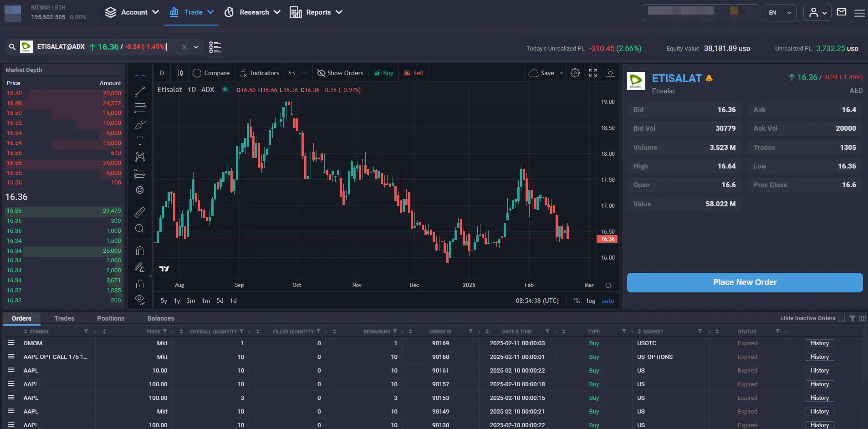
Task: Expand the Research menu
Action: [252, 12]
